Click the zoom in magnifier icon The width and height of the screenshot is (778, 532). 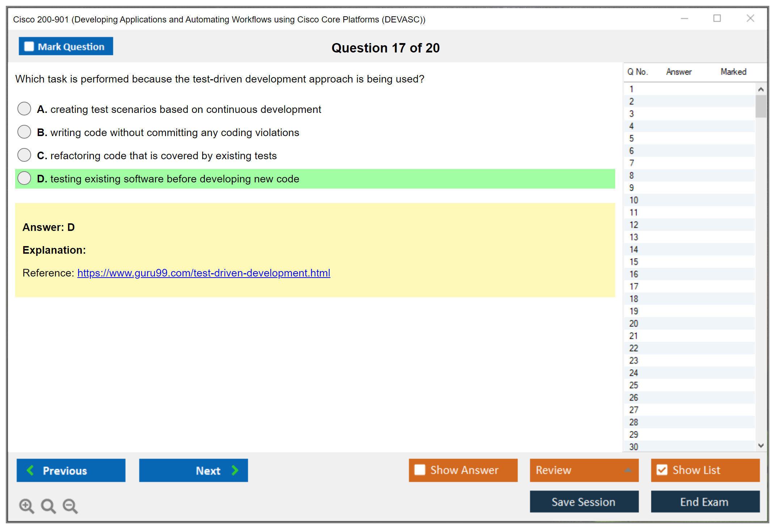pyautogui.click(x=26, y=506)
